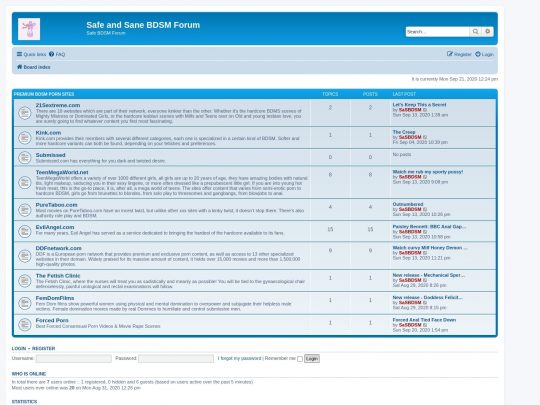Click the FAQ question mark icon
This screenshot has width=540, height=405.
click(x=51, y=54)
